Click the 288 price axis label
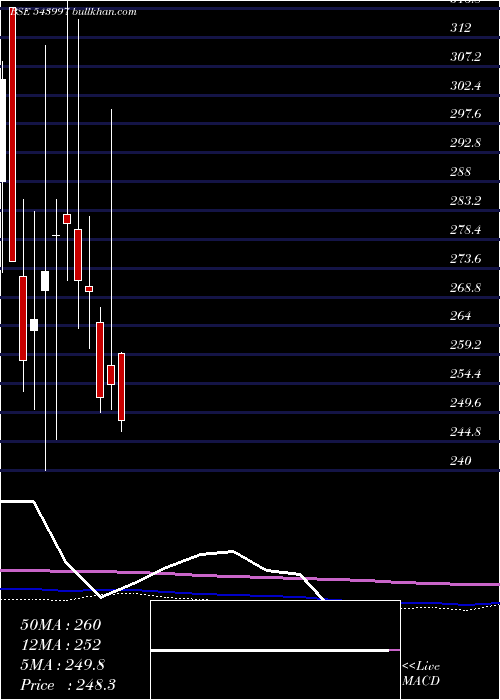This screenshot has height=700, width=500. pyautogui.click(x=461, y=172)
